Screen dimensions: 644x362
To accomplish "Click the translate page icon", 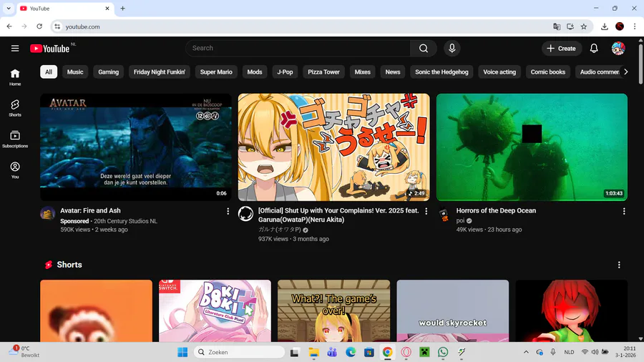I will click(x=557, y=26).
